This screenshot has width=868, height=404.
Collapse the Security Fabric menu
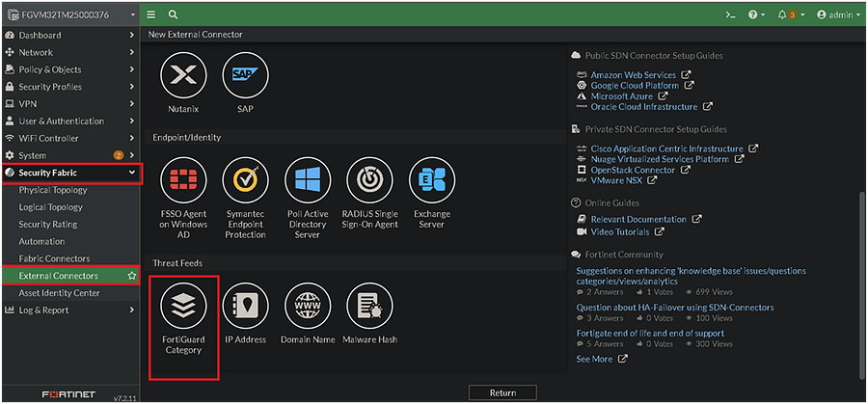tap(70, 173)
